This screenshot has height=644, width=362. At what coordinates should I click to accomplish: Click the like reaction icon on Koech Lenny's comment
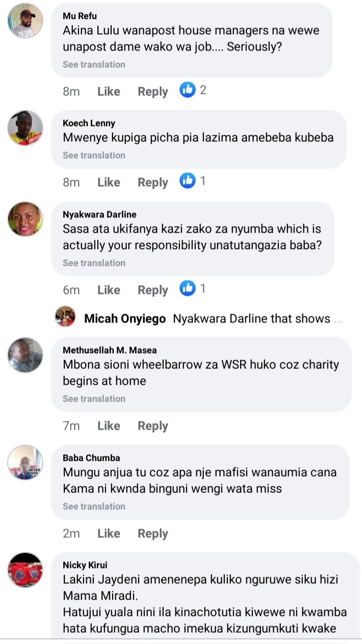click(188, 181)
